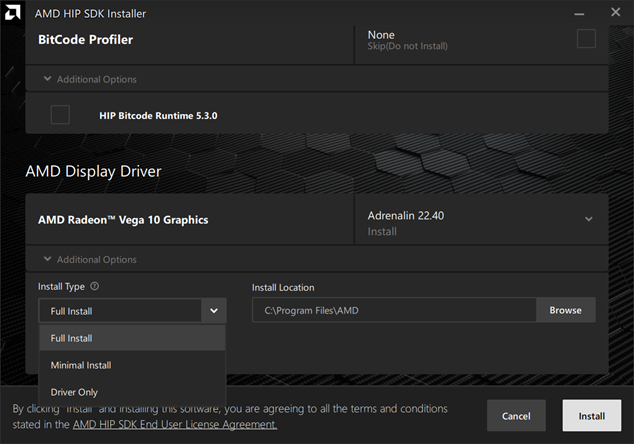634x444 pixels.
Task: Click the Install Type info icon
Action: (x=95, y=286)
